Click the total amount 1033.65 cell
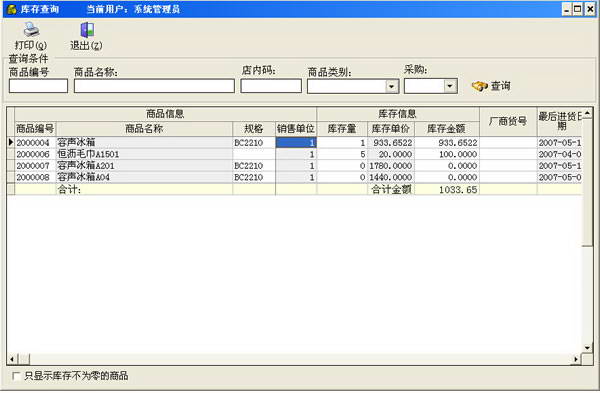 447,189
